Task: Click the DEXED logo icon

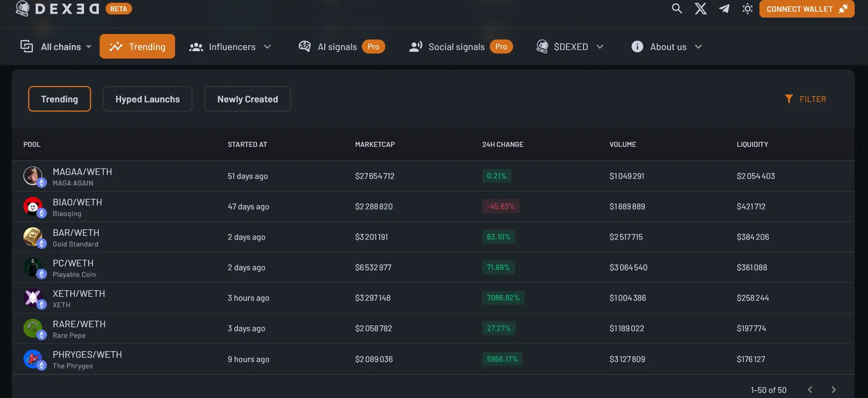Action: click(x=23, y=9)
